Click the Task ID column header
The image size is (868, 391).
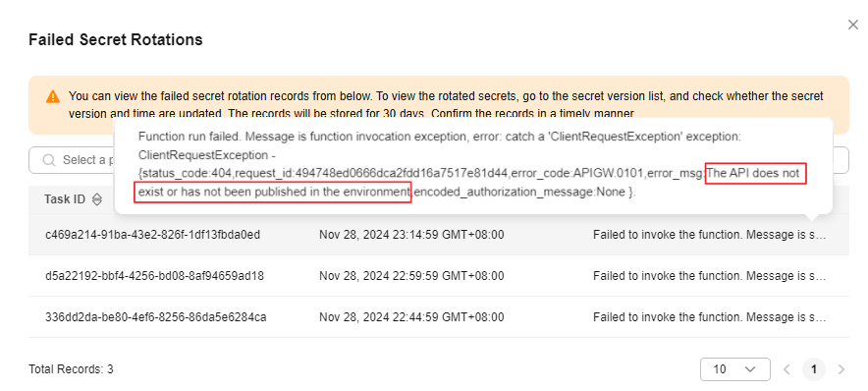[x=65, y=199]
